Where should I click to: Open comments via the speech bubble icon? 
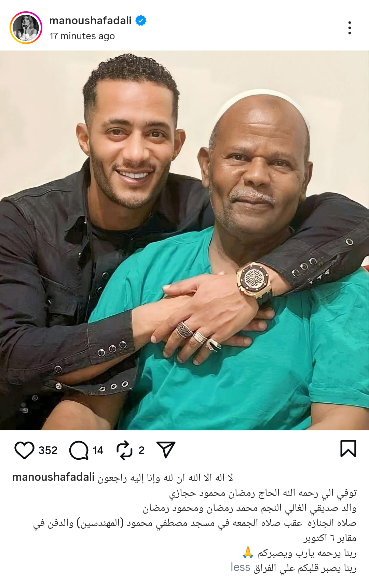click(x=79, y=450)
